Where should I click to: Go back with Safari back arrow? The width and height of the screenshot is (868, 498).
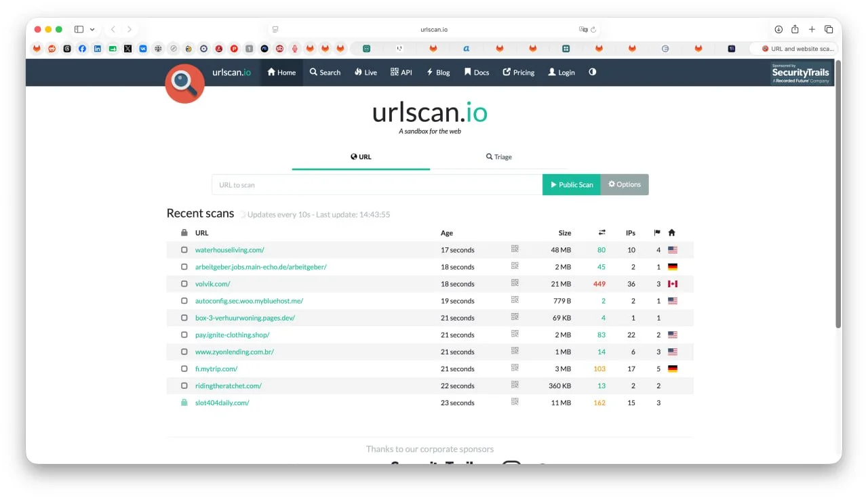click(113, 29)
